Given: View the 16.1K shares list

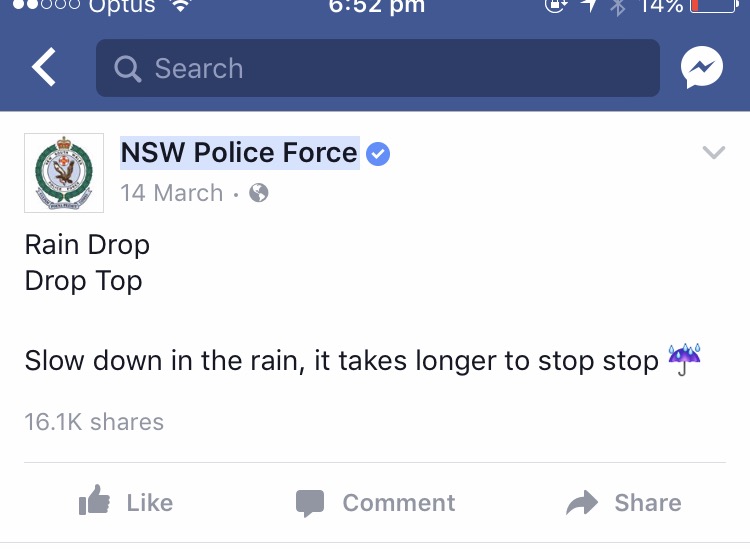Looking at the screenshot, I should [x=94, y=422].
